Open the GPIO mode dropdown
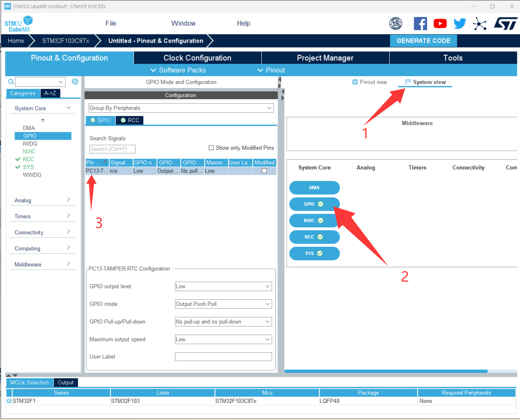This screenshot has height=420, width=520. (223, 304)
